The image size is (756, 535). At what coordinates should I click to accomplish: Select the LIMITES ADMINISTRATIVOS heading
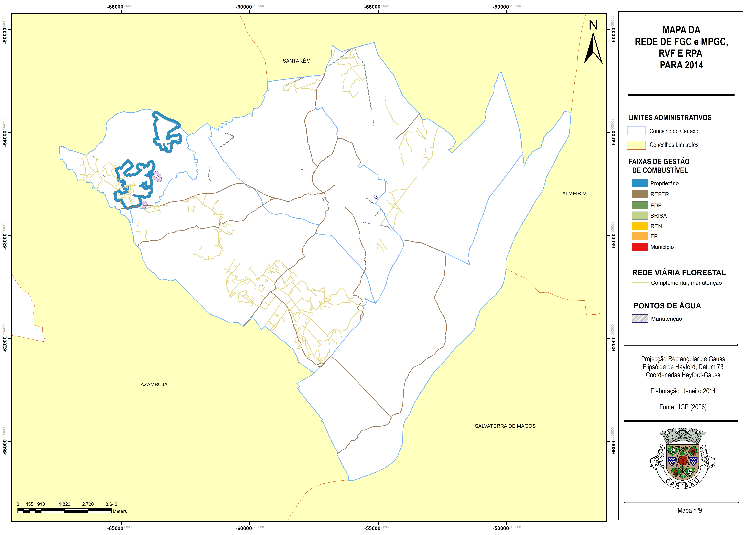tap(670, 118)
